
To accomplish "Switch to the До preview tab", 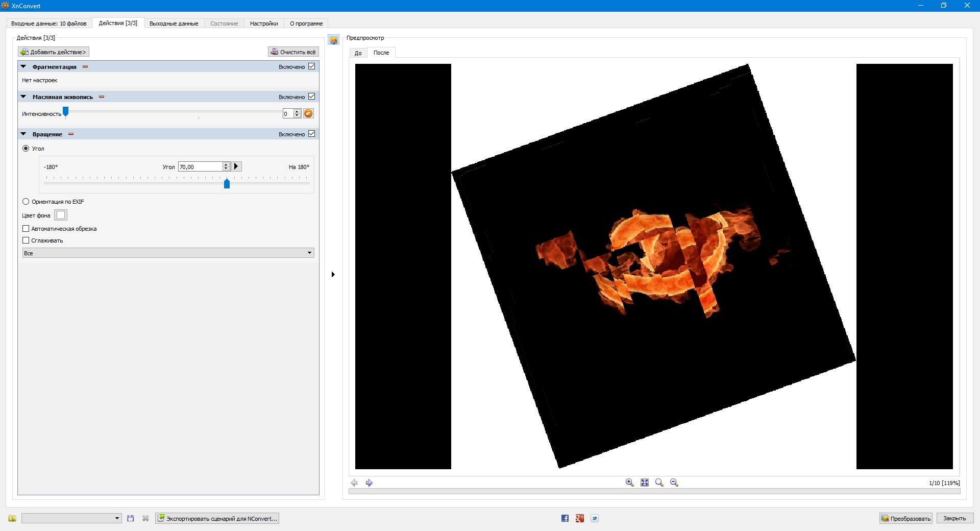I will (x=358, y=53).
